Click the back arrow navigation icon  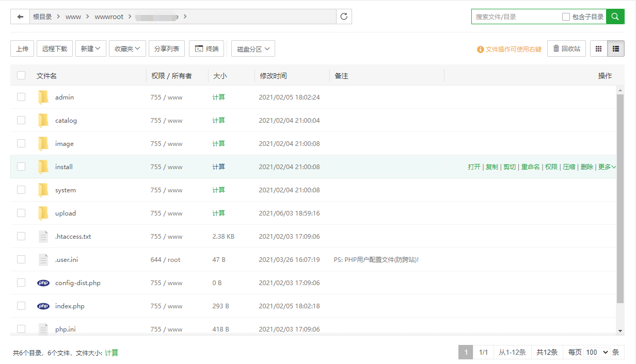[20, 16]
